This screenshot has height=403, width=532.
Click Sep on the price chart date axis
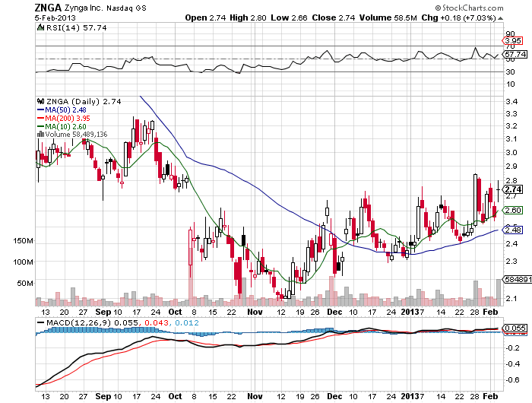(x=103, y=312)
